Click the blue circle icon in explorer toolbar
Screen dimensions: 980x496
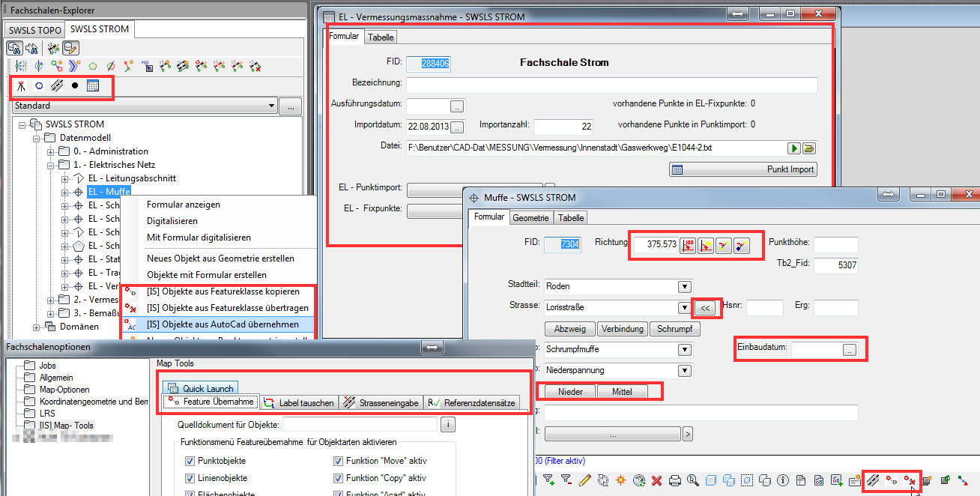tap(39, 86)
